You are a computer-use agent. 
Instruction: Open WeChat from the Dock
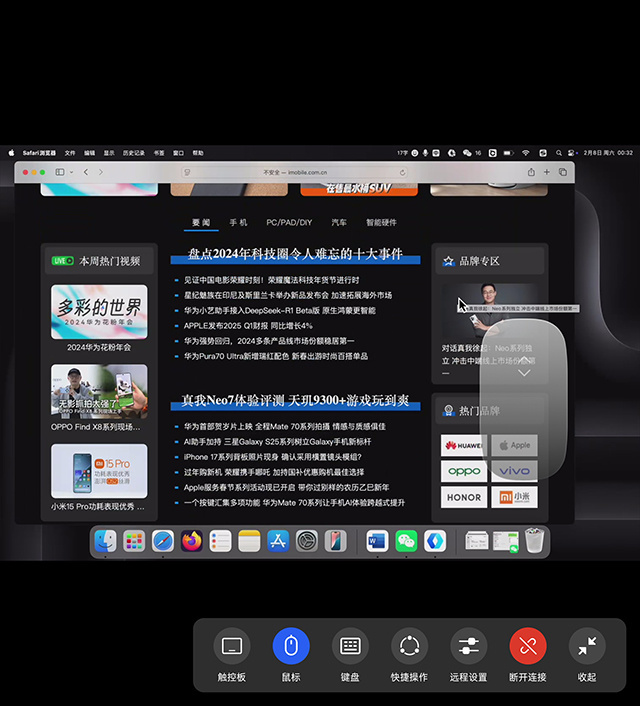406,541
